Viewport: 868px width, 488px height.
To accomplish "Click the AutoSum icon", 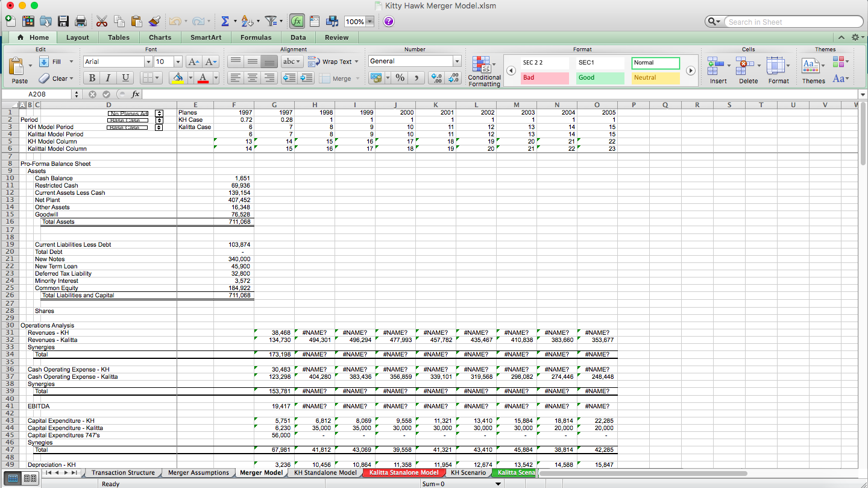I will pyautogui.click(x=225, y=20).
